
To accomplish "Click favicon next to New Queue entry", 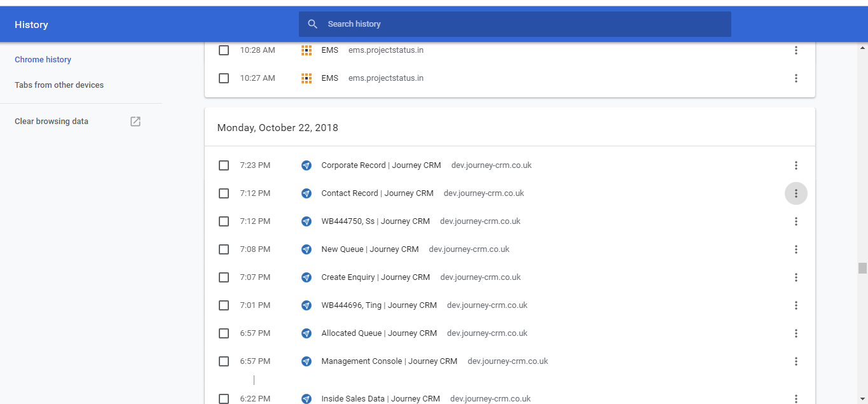I will [x=307, y=249].
